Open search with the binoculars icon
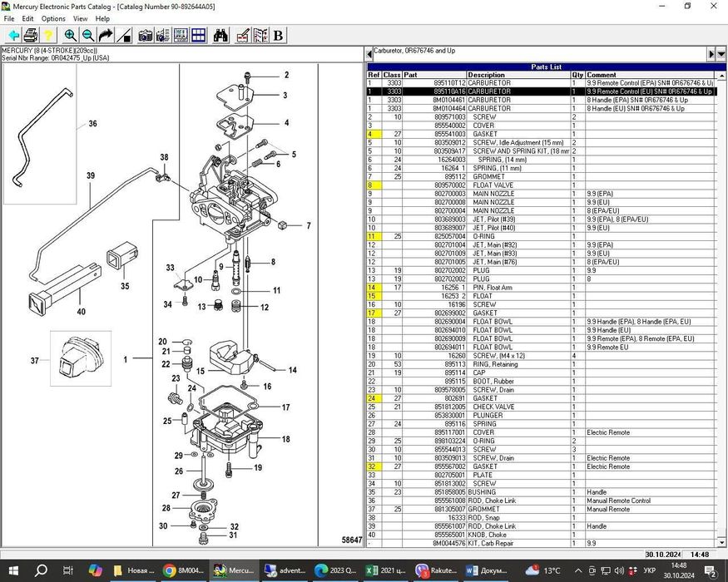The height and width of the screenshot is (582, 728). 220,35
